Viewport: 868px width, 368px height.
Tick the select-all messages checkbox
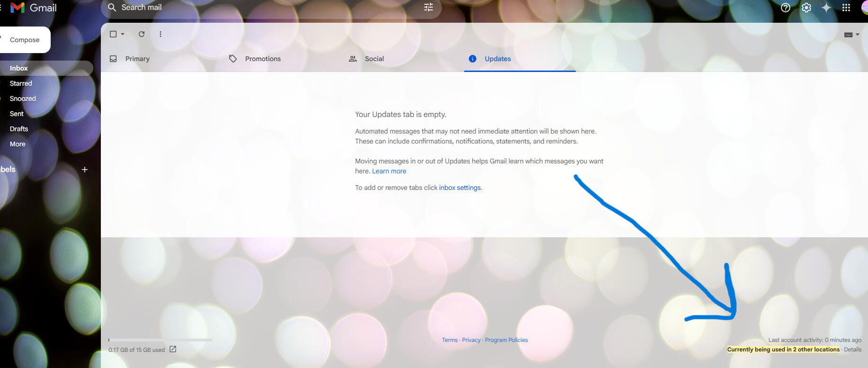(113, 34)
